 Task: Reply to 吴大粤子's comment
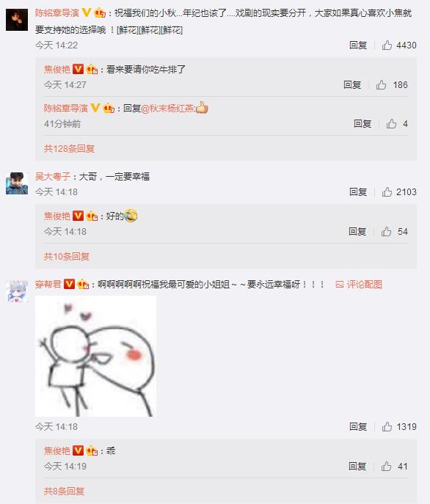pos(358,192)
